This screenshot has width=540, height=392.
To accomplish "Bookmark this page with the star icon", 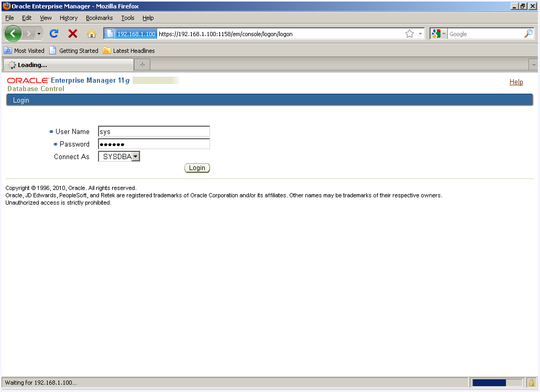I will click(x=410, y=33).
